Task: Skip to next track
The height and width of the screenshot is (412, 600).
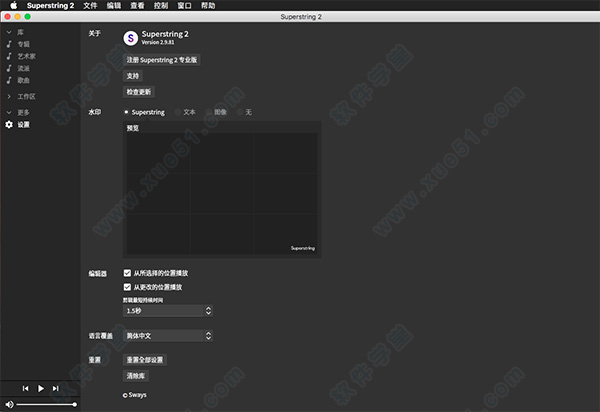Action: [x=56, y=389]
